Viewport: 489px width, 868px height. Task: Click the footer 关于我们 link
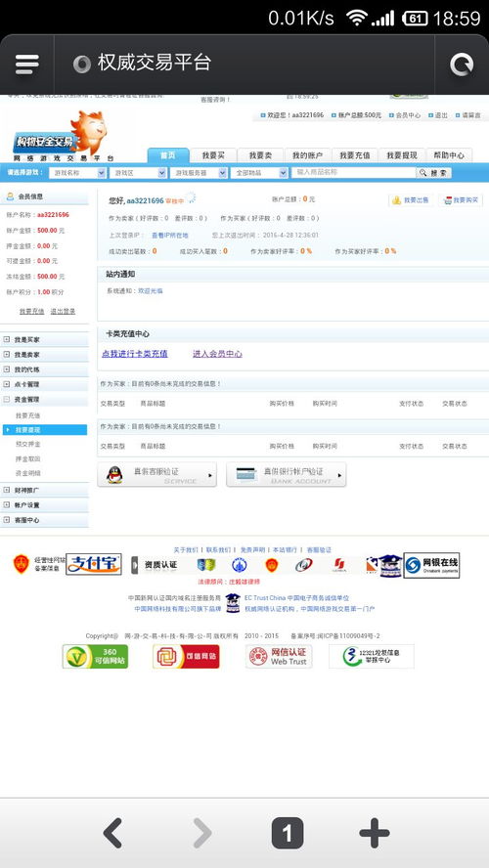point(186,549)
